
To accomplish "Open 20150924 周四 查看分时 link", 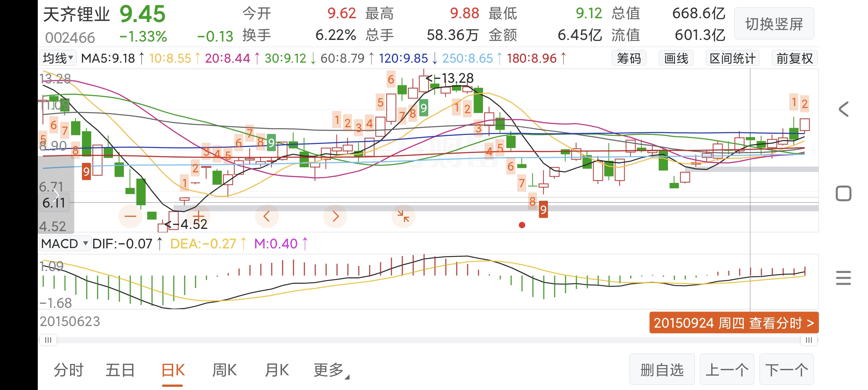I will click(x=734, y=323).
